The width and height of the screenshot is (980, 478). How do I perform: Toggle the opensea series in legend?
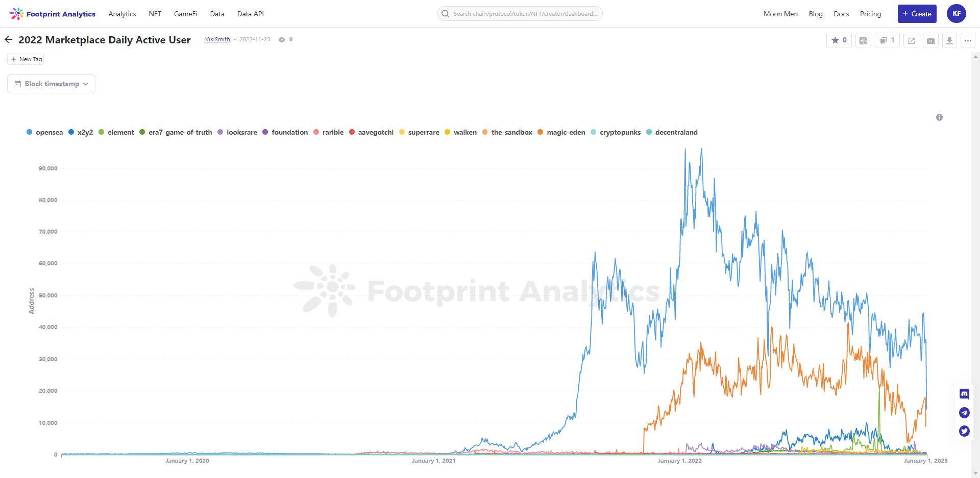point(45,133)
